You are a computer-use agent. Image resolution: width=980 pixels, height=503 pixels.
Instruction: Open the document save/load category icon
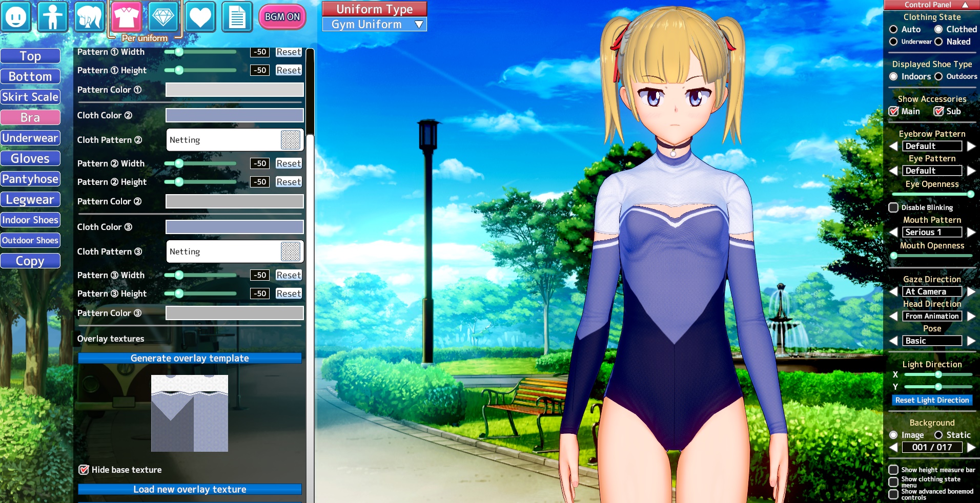click(x=237, y=17)
